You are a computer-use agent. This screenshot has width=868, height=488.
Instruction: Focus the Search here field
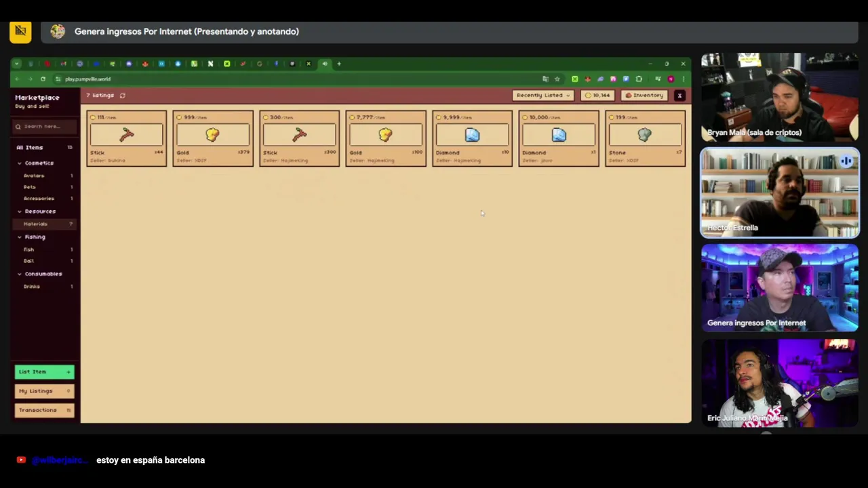(x=44, y=127)
